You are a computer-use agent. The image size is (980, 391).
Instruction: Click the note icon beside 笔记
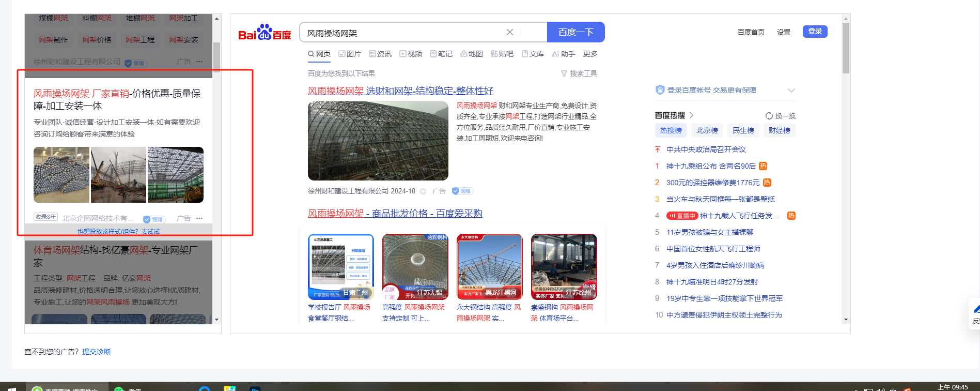(x=433, y=54)
